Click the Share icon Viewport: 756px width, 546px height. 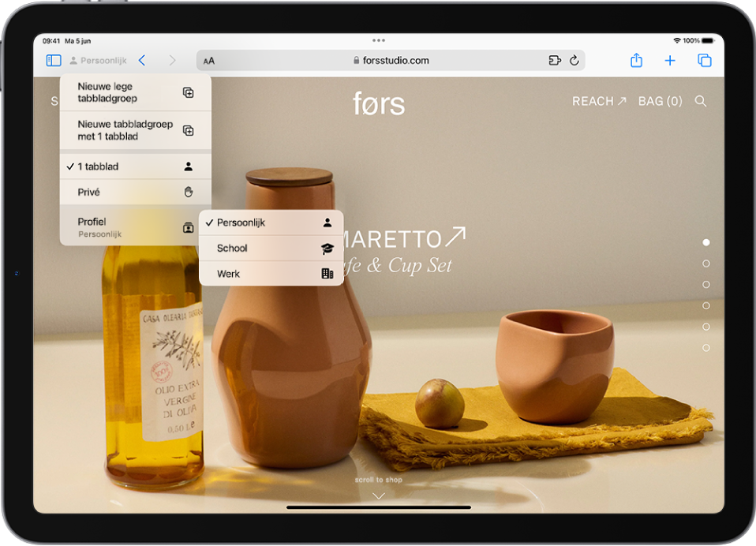(x=636, y=60)
